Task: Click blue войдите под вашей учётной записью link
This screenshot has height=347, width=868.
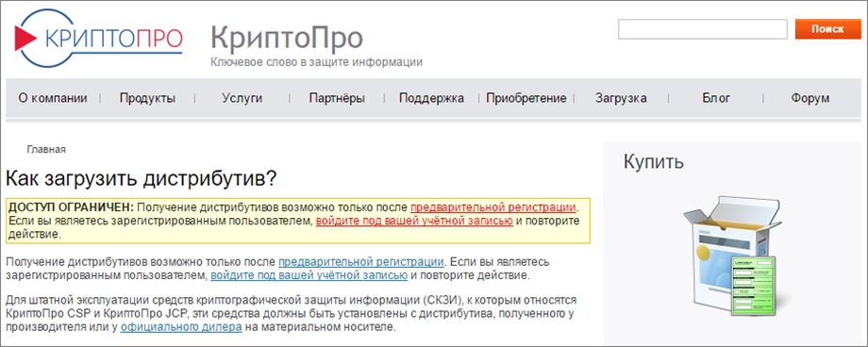Action: point(309,274)
